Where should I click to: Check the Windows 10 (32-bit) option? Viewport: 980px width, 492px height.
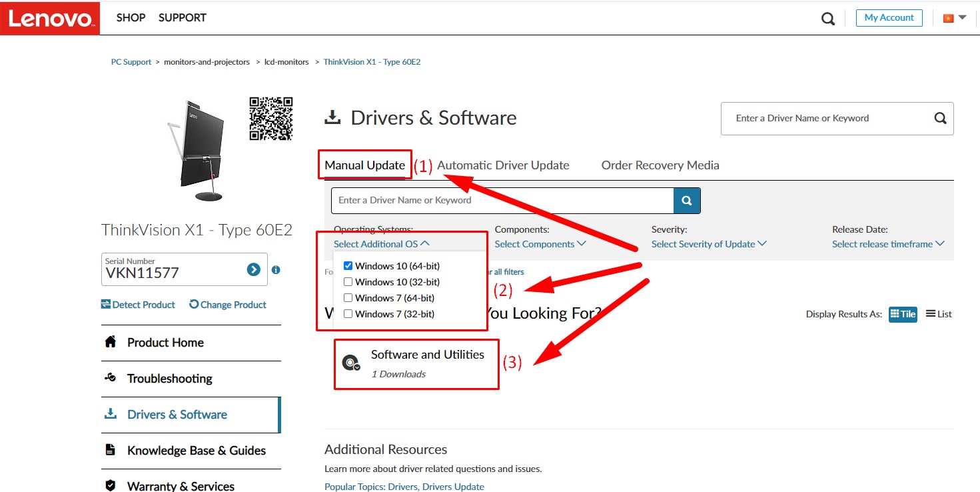348,282
